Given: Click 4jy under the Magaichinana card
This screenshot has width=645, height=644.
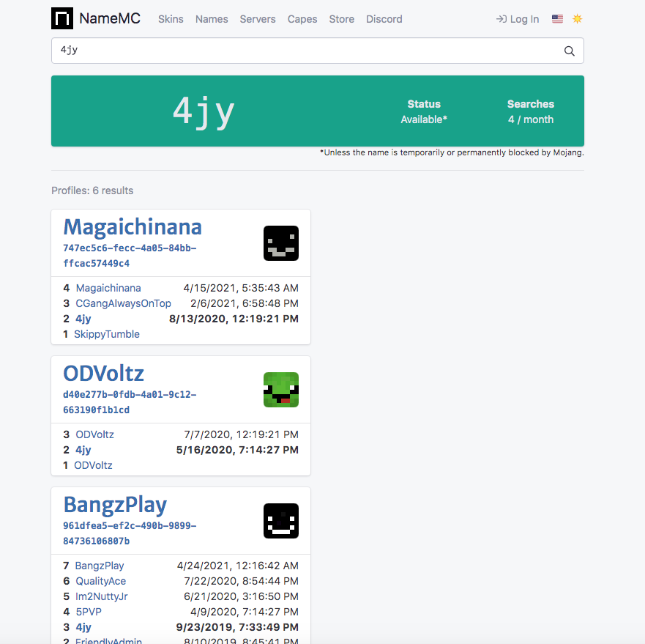Looking at the screenshot, I should [83, 319].
